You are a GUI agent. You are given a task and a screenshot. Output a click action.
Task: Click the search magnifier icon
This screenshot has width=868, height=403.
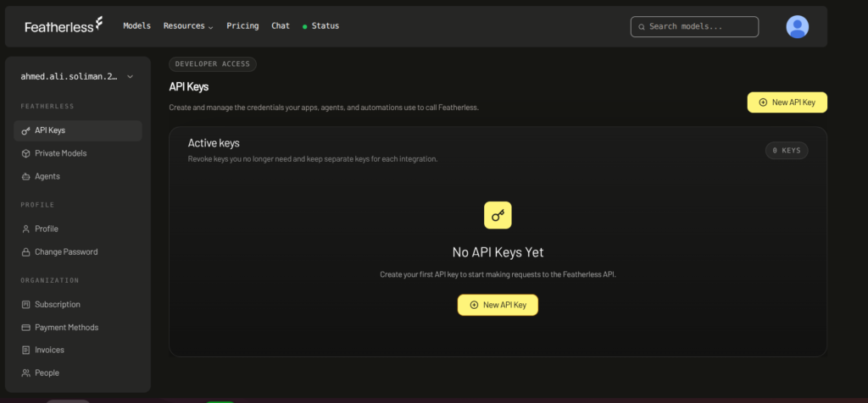pos(642,26)
